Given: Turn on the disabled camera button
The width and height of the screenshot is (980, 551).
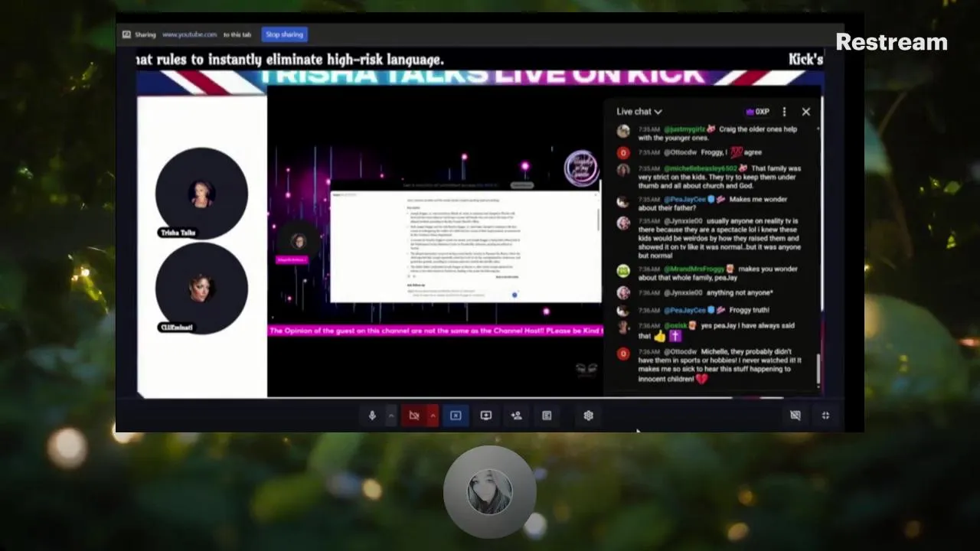Looking at the screenshot, I should (x=414, y=416).
